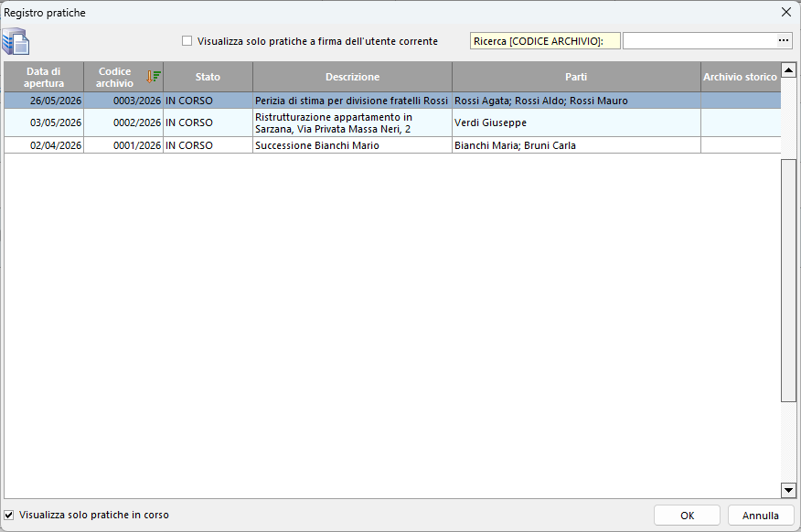The image size is (801, 532).
Task: Enable Visualizza solo pratiche a firma dell'utente corrente
Action: pos(187,41)
